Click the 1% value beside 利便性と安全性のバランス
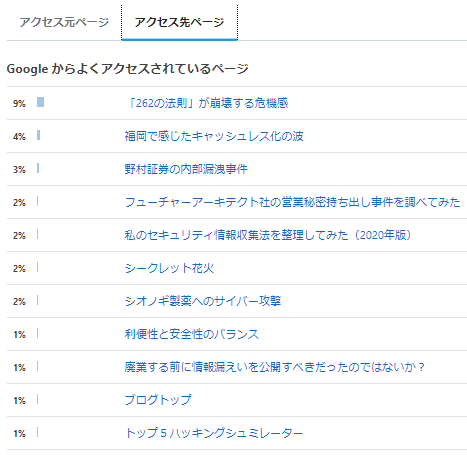The image size is (467, 455). point(19,335)
